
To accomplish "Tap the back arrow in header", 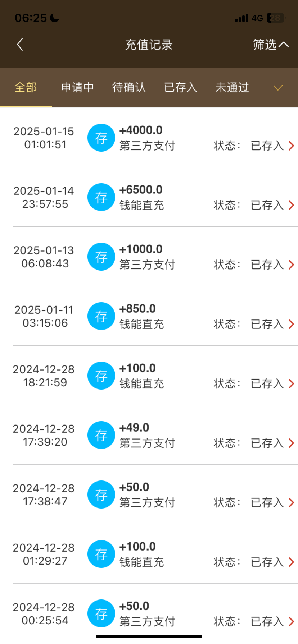I will point(20,45).
